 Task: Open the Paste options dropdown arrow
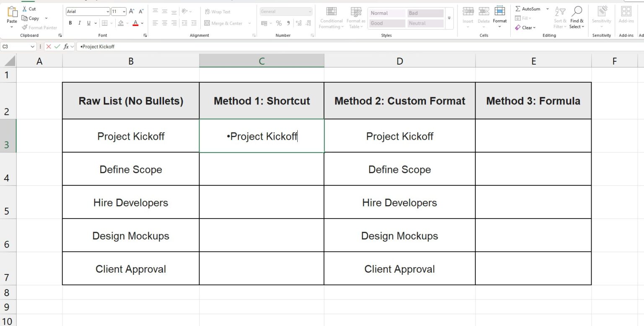point(12,27)
